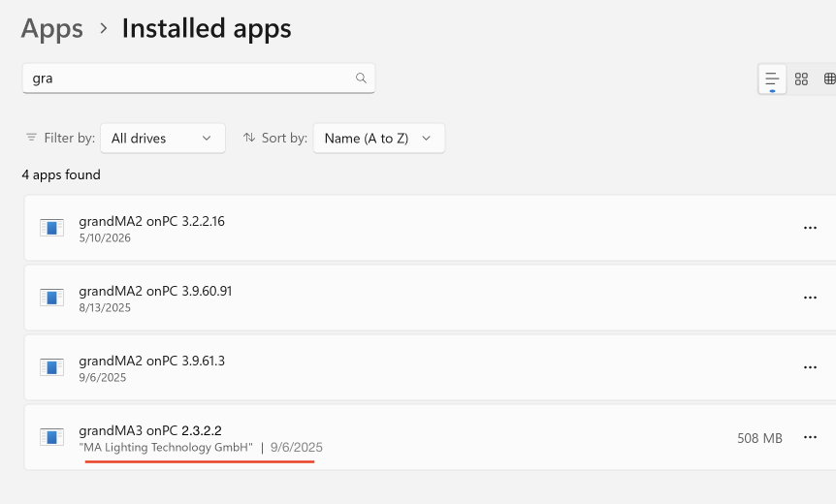
Task: Click the 9/6/2025 date under grandMA2 3.9.61.3
Action: [103, 378]
